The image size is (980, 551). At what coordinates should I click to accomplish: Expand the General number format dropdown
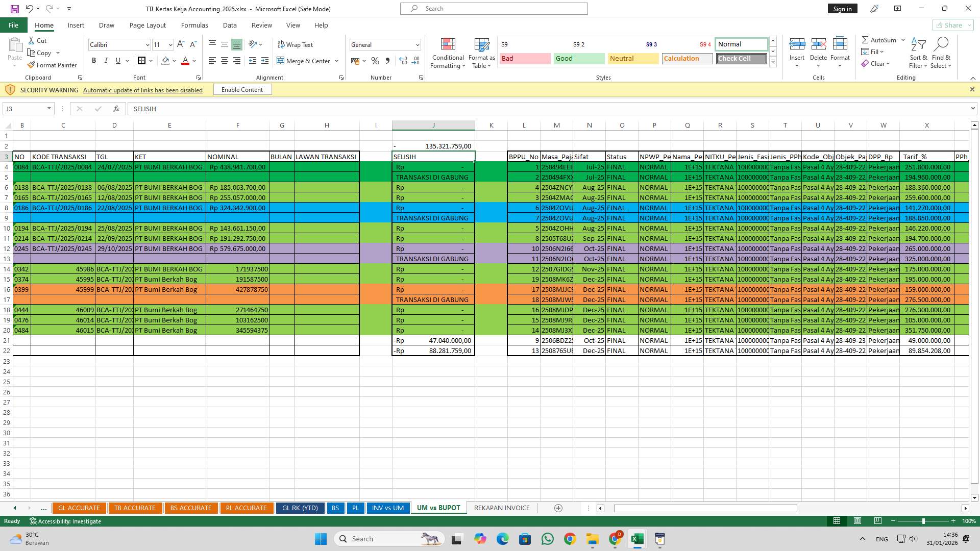tap(417, 45)
